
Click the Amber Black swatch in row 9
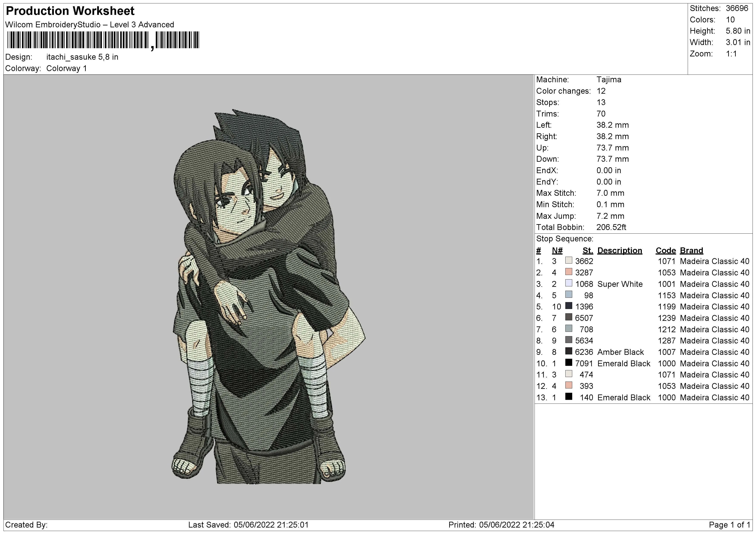click(569, 351)
